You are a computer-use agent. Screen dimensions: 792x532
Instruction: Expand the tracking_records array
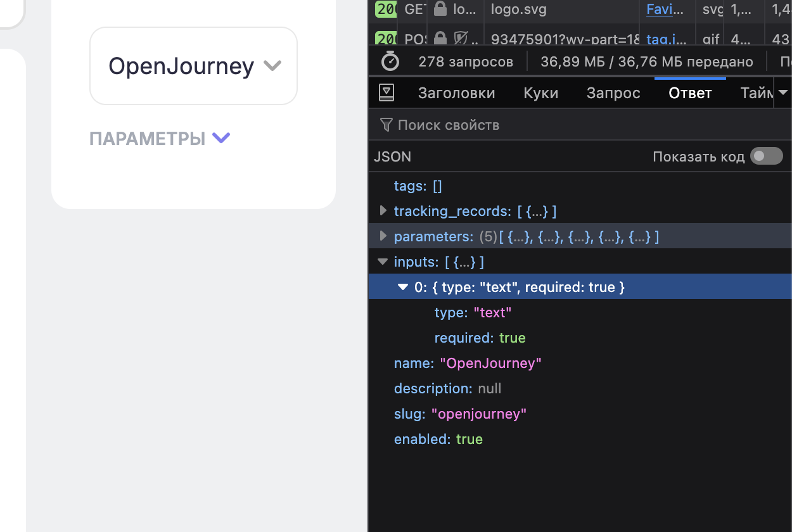383,210
